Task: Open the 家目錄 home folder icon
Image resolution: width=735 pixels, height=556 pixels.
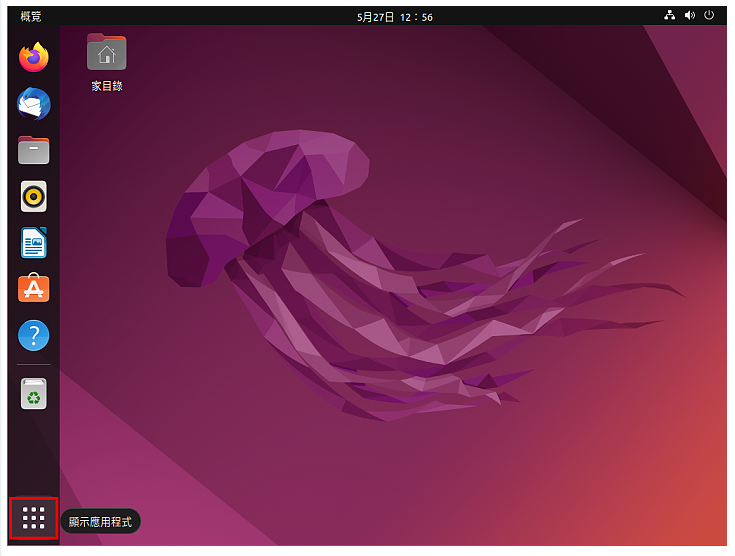Action: click(x=106, y=52)
